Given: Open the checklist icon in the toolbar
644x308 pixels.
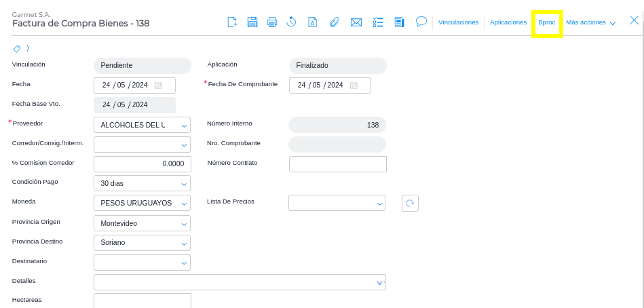Looking at the screenshot, I should [x=378, y=22].
